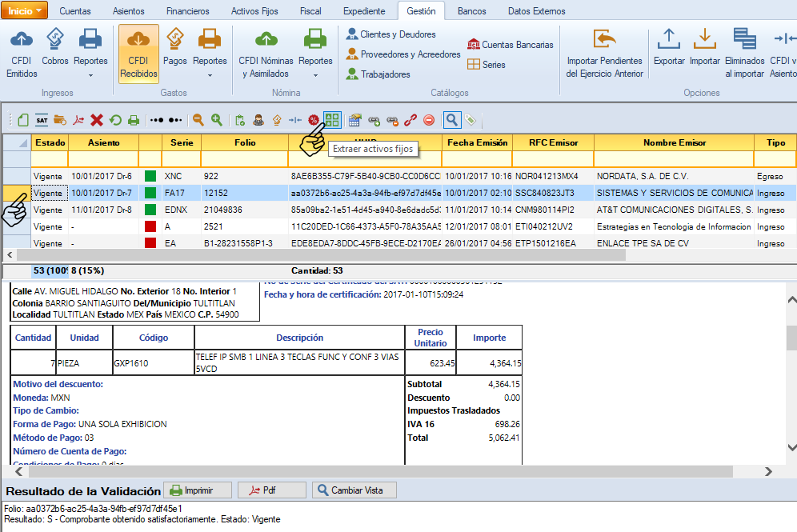Click Importar Pendientes del Ejercicio Anterior
797x532 pixels.
604,53
